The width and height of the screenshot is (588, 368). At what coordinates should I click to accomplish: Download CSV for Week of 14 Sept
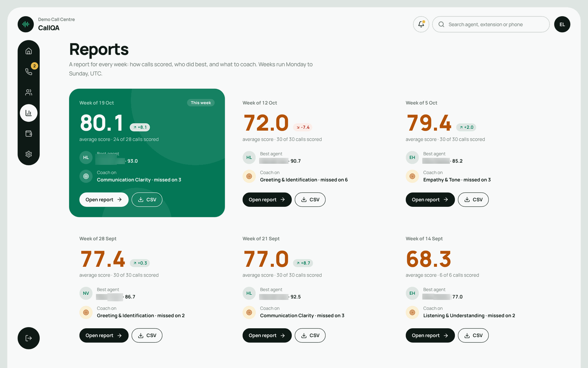pyautogui.click(x=473, y=335)
